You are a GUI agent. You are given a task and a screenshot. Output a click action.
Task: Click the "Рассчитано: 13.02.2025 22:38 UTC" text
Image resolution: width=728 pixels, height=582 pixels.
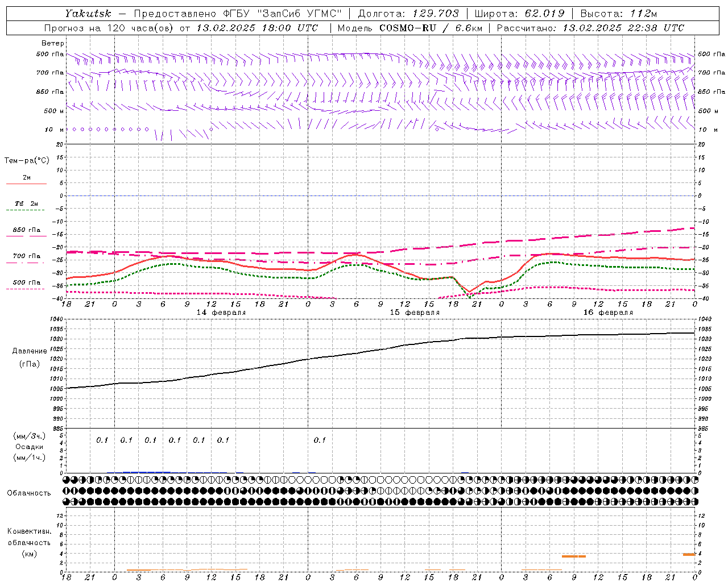tap(590, 28)
